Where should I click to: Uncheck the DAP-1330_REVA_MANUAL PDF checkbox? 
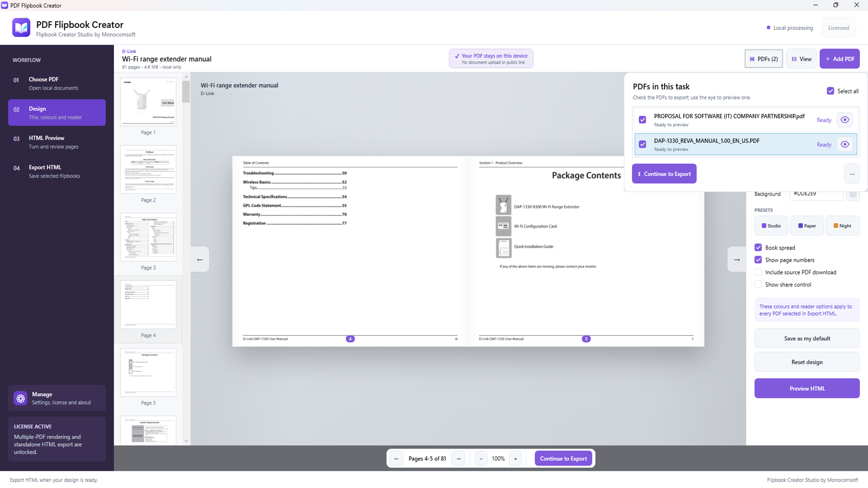[642, 145]
